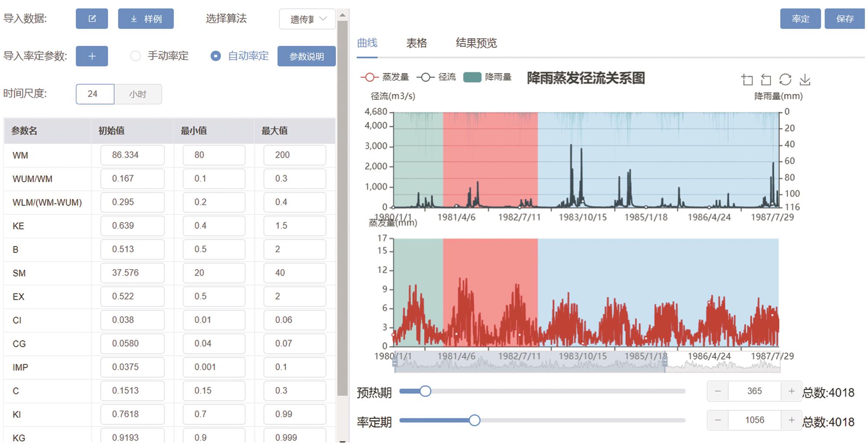Open the 结果预览 tab

[x=476, y=43]
